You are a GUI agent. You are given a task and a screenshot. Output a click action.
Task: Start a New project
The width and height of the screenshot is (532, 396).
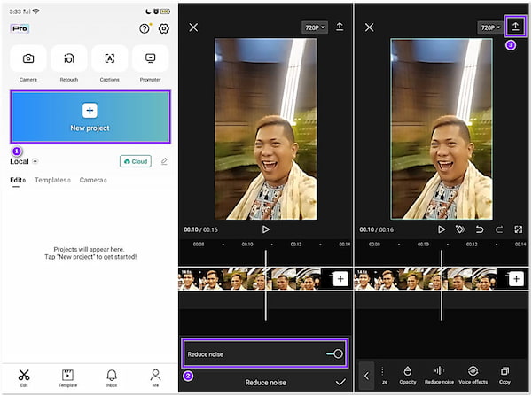[90, 117]
